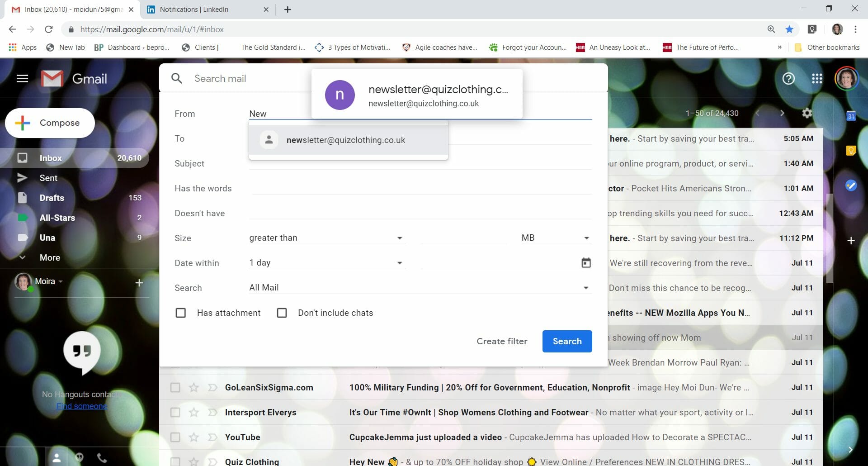The image size is (868, 466).
Task: Select the GoLeanSixSigma.com email checkbox
Action: (175, 388)
